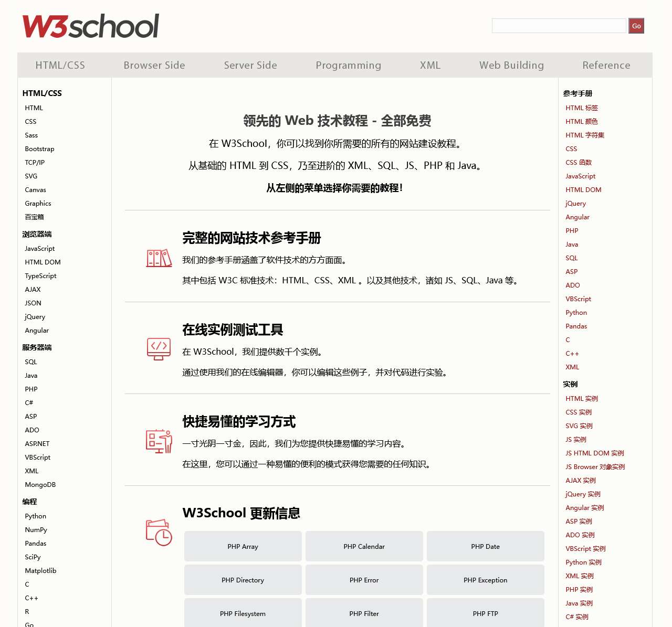Switch to the Web Building tab
672x627 pixels.
coord(511,65)
